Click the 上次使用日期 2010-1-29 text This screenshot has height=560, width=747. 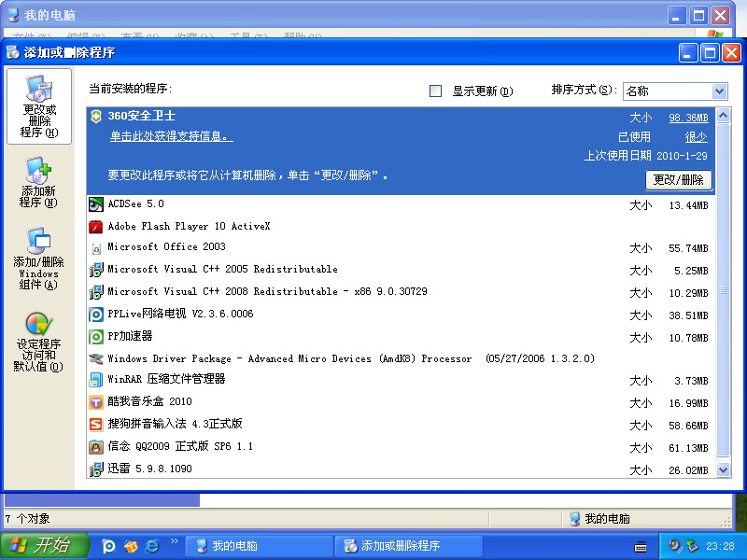pyautogui.click(x=646, y=156)
